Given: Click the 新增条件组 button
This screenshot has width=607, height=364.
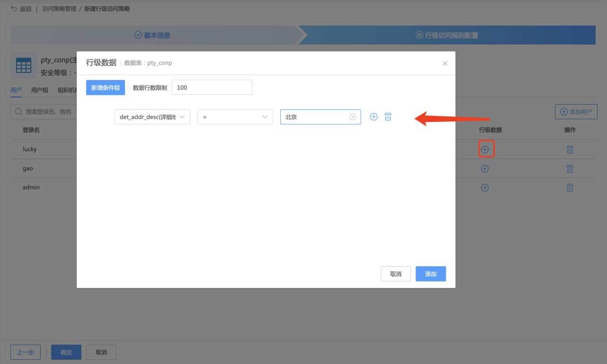Looking at the screenshot, I should [x=106, y=88].
